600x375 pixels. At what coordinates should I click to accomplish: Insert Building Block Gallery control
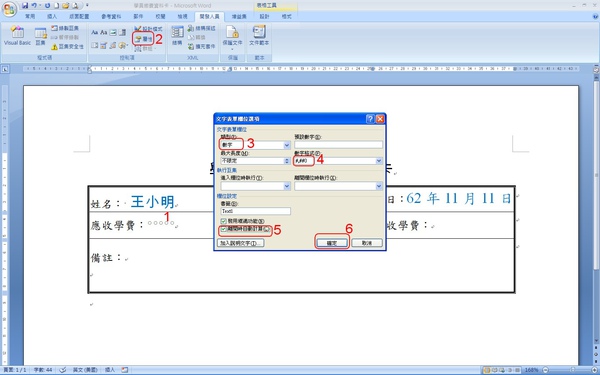pos(113,46)
